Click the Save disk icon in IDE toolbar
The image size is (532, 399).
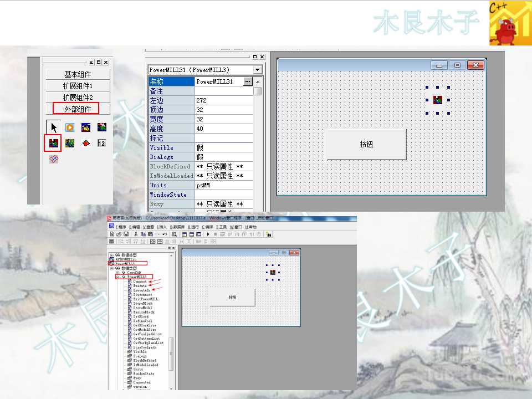[x=126, y=234]
